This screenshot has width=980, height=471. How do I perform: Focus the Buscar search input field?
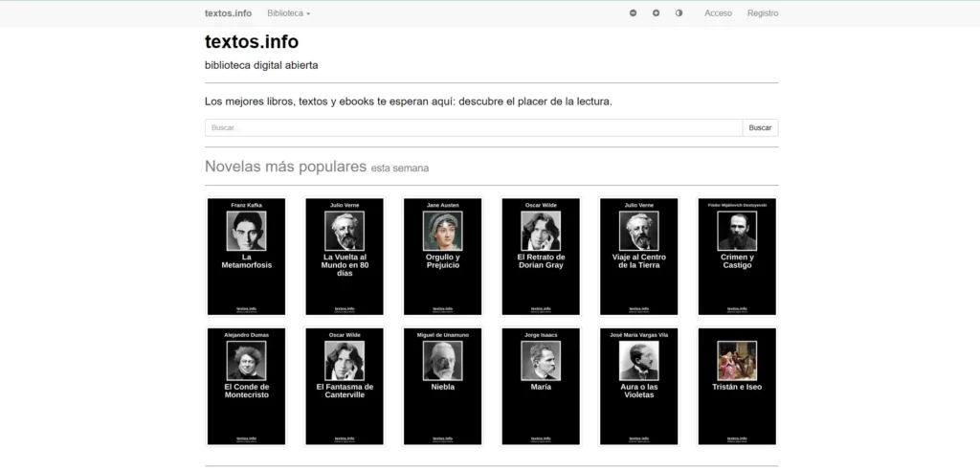coord(473,128)
